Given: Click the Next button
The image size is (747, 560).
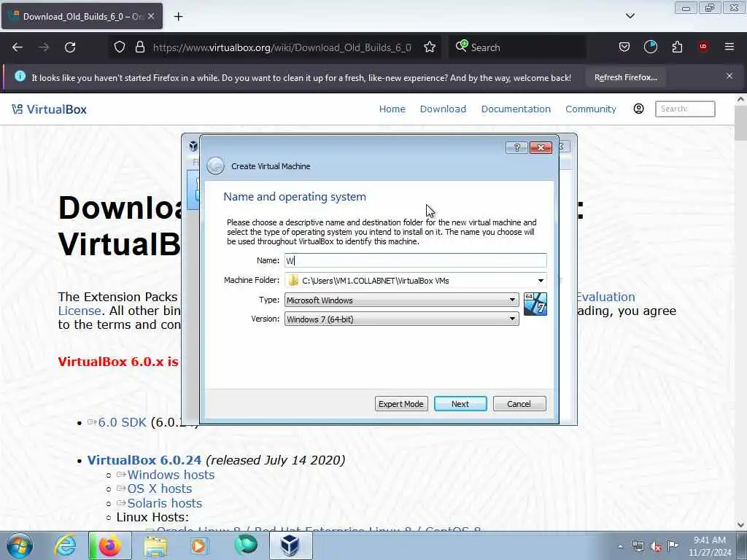Looking at the screenshot, I should coord(460,404).
